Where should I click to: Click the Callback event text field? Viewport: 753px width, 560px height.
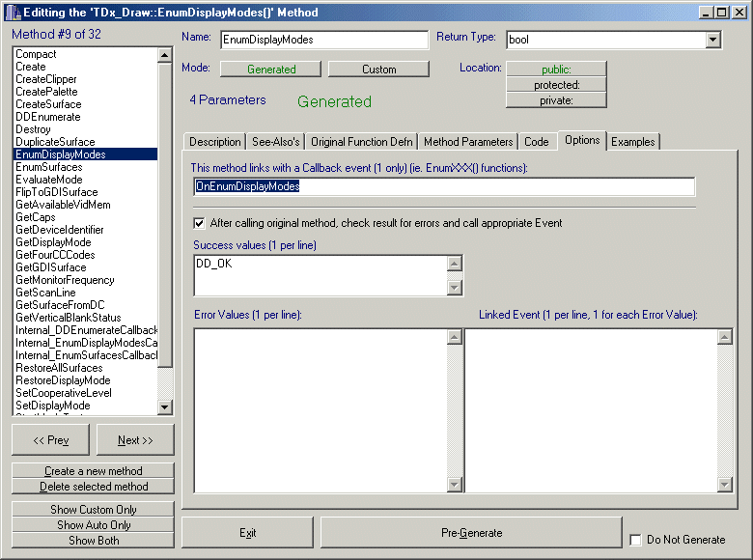pos(444,186)
